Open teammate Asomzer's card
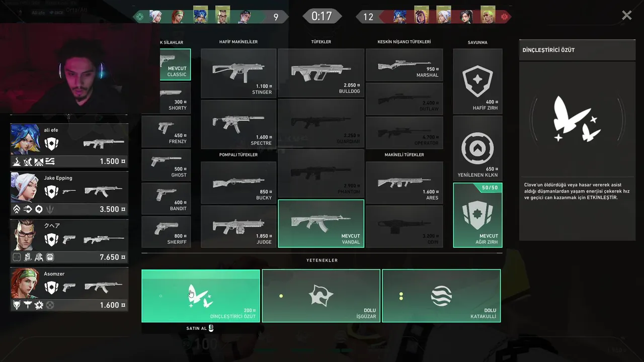The width and height of the screenshot is (644, 362). tap(69, 289)
